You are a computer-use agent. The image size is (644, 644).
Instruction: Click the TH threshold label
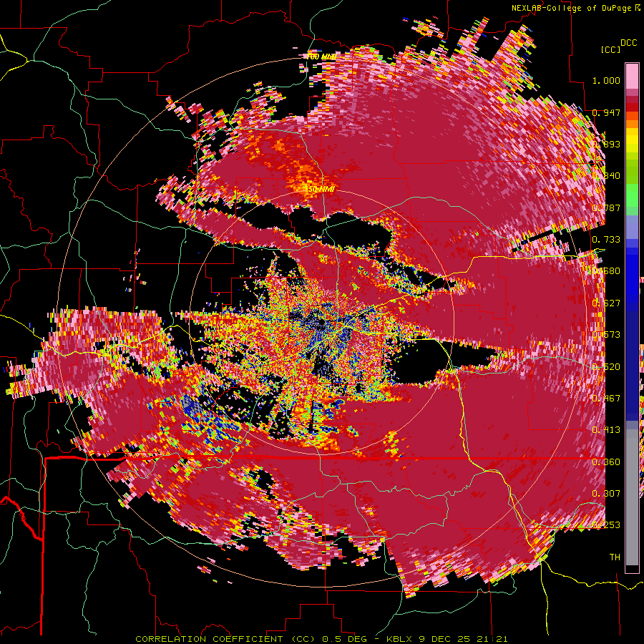(x=615, y=557)
